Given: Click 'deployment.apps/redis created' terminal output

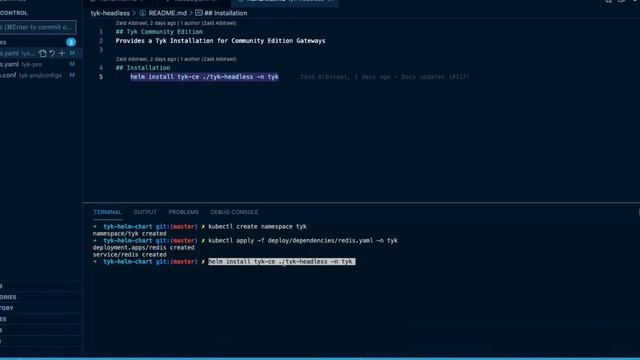Looking at the screenshot, I should point(144,247).
